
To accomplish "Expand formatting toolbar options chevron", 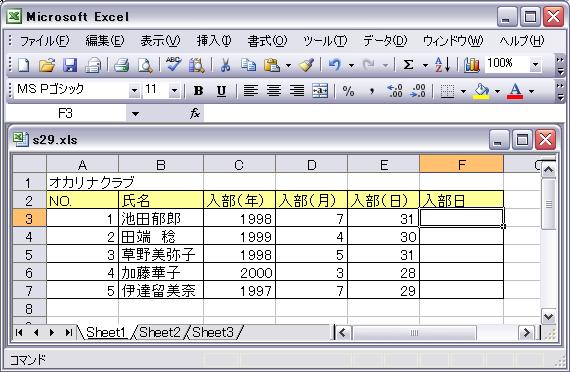I will (560, 91).
